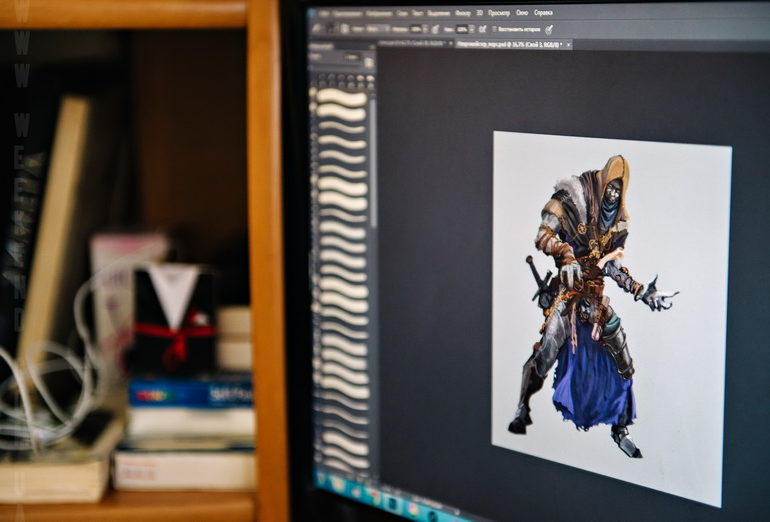Open the Окно menu
Screen dimensions: 770x522
coord(522,13)
